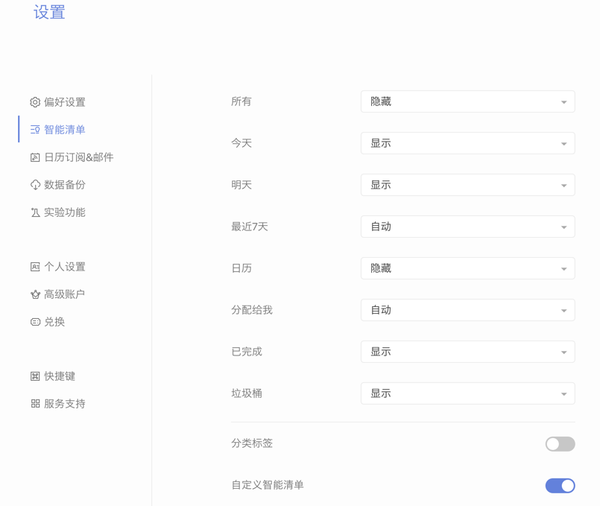Click the 分配给我 row label
The image size is (600, 506).
click(252, 310)
